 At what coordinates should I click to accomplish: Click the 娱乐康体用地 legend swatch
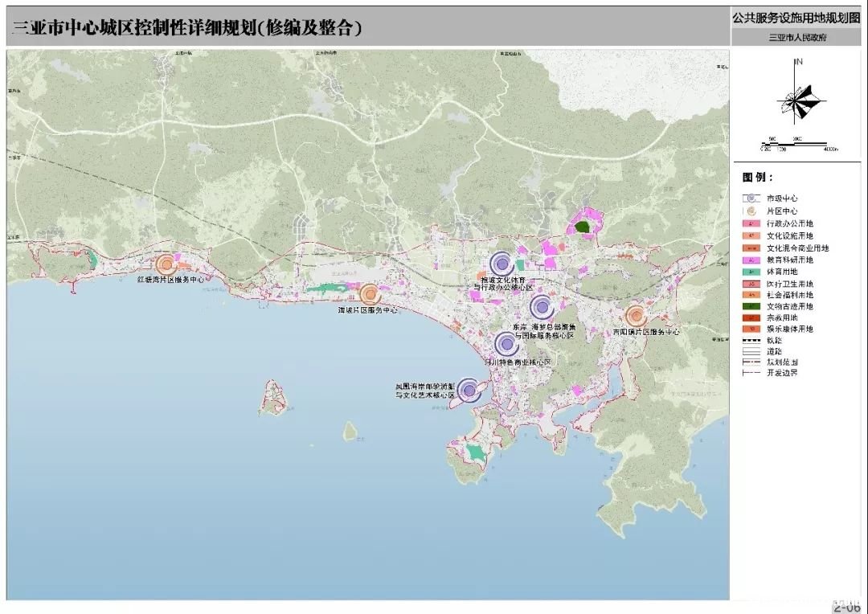point(751,329)
